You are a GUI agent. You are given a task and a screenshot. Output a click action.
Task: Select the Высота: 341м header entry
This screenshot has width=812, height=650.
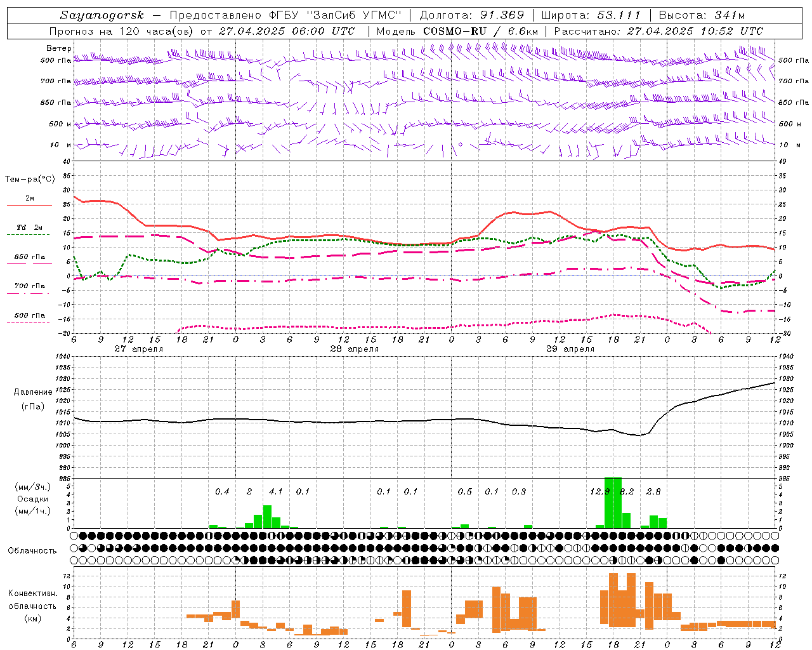(702, 15)
